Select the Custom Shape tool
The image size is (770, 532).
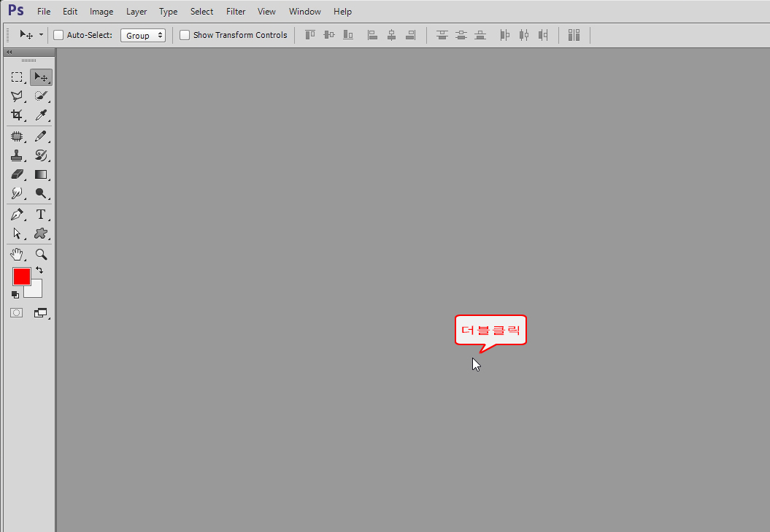[41, 234]
